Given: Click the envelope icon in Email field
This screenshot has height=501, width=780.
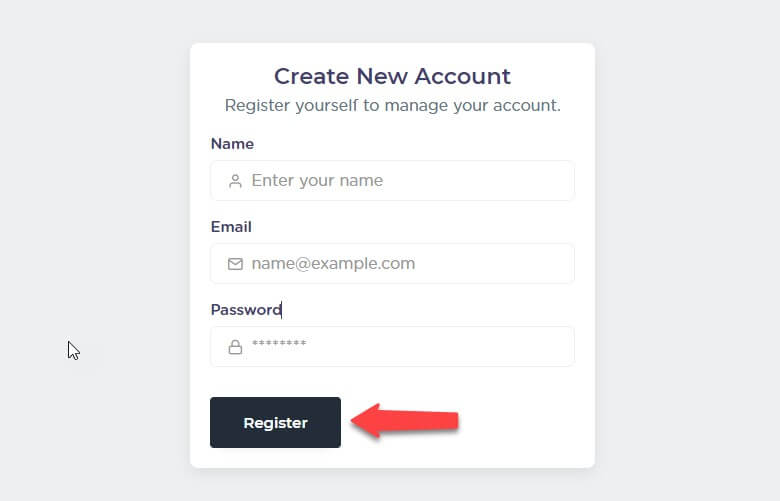Looking at the screenshot, I should [x=235, y=264].
